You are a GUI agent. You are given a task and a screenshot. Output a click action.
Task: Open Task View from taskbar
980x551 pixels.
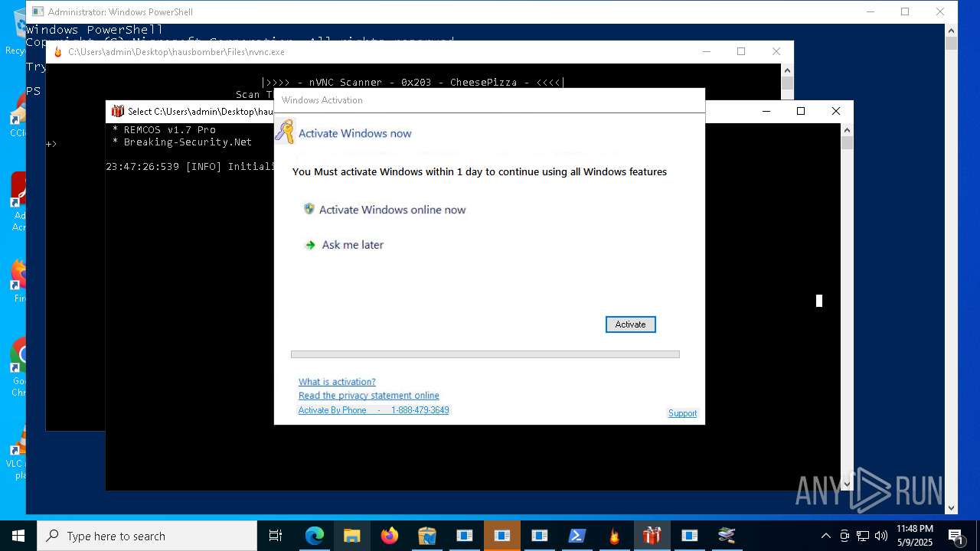[x=276, y=536]
